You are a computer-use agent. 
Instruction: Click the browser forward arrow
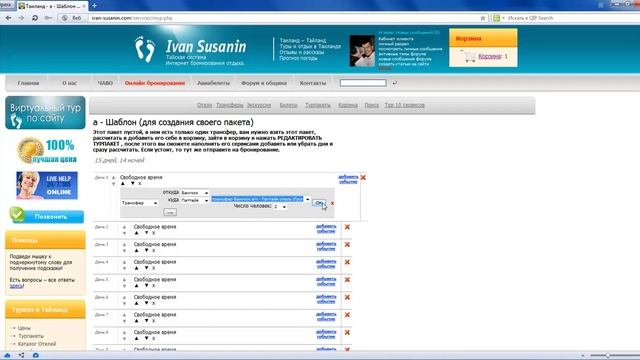21,18
